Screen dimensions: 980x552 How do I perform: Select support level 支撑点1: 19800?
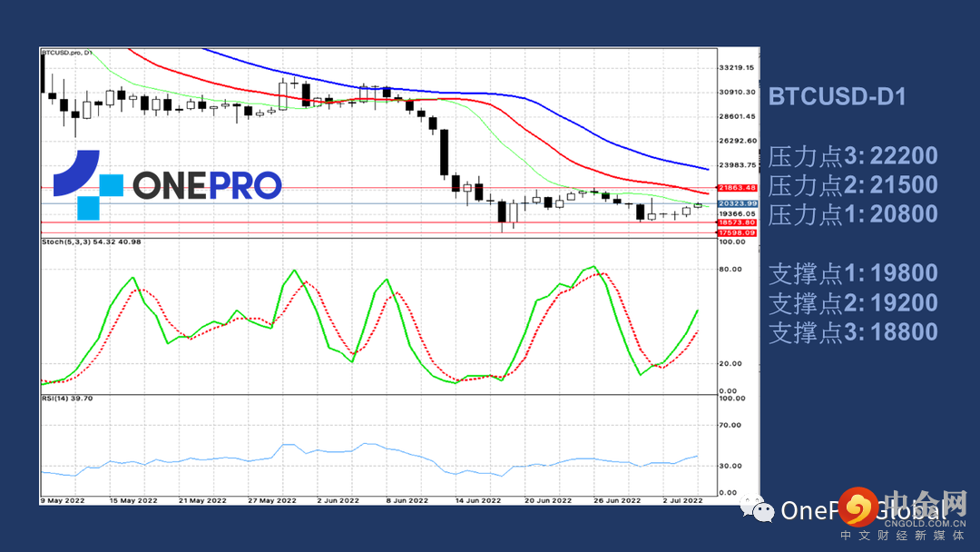(853, 273)
